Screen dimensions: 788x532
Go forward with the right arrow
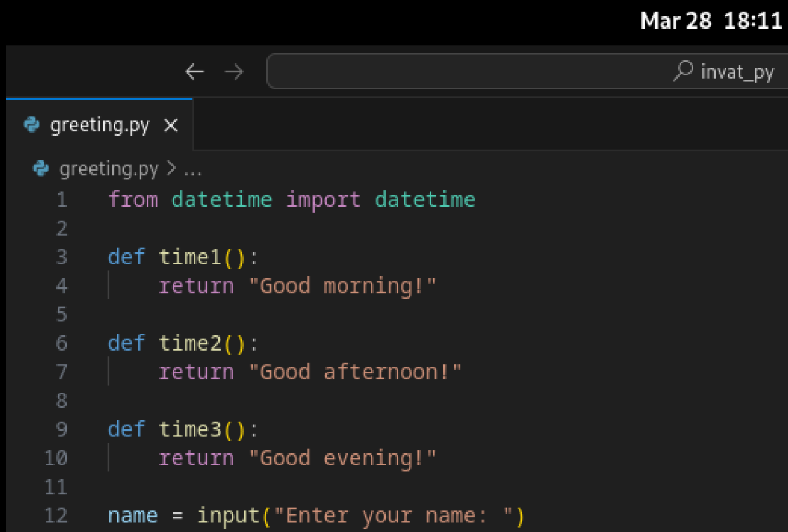point(234,72)
